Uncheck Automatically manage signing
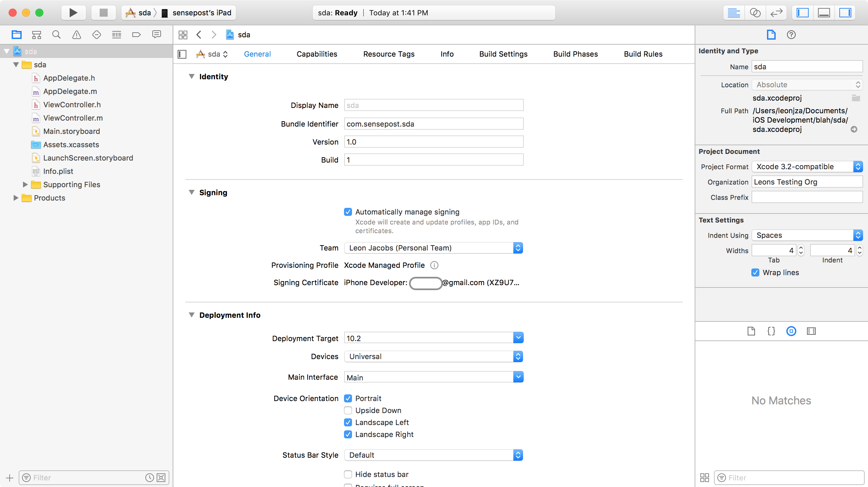The height and width of the screenshot is (487, 868). pos(348,212)
